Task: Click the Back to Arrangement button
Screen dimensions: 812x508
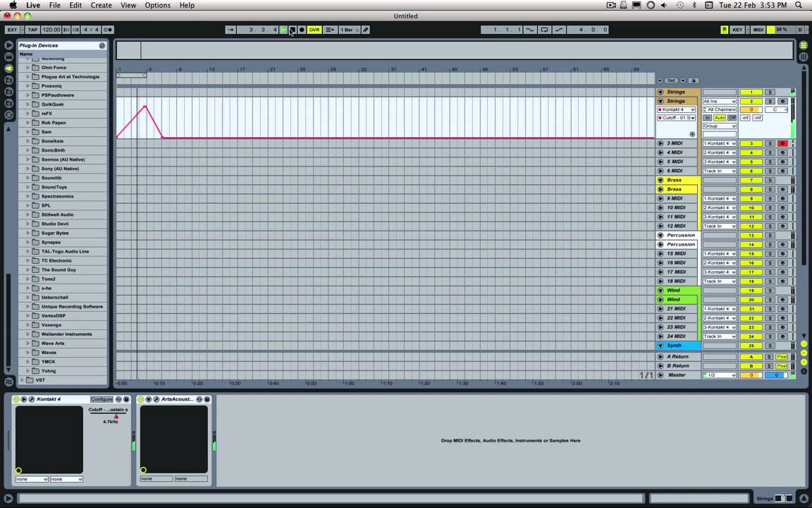Action: tap(329, 30)
